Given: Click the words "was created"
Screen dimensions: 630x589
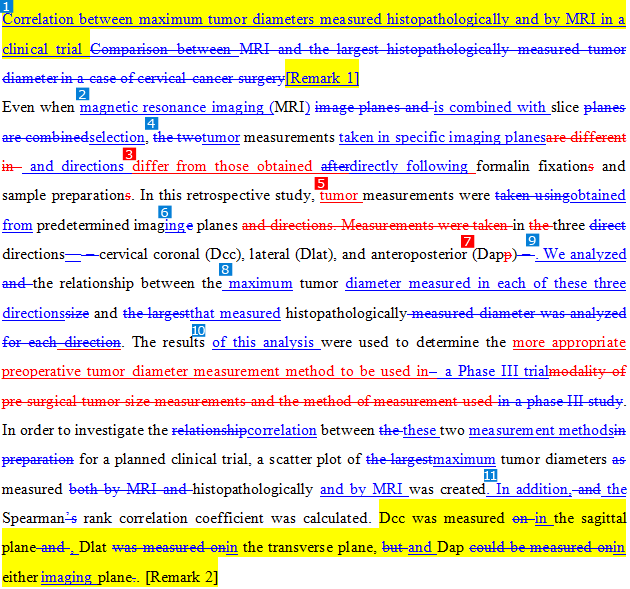Looking at the screenshot, I should [x=447, y=489].
